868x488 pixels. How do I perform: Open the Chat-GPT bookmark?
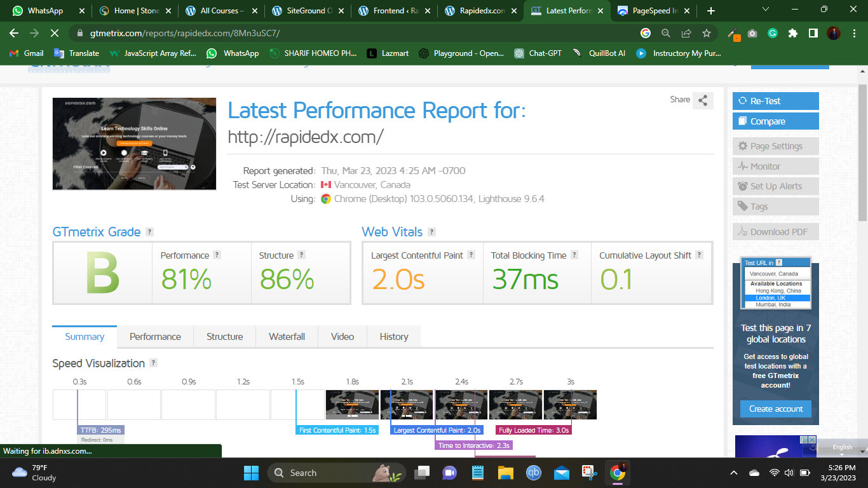pos(538,53)
